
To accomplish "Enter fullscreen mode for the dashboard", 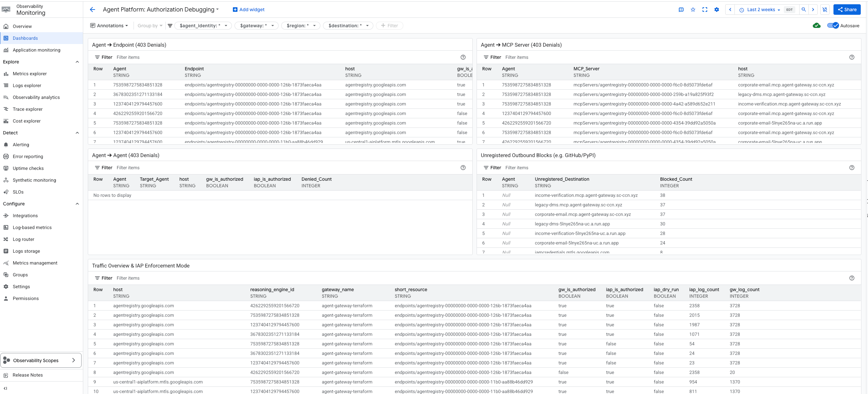I will [x=705, y=10].
